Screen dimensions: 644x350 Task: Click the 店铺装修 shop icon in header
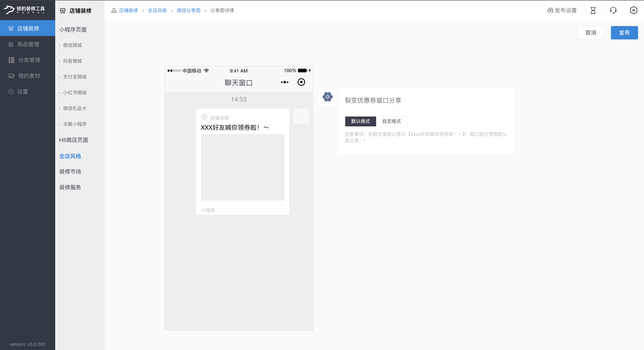click(x=62, y=11)
